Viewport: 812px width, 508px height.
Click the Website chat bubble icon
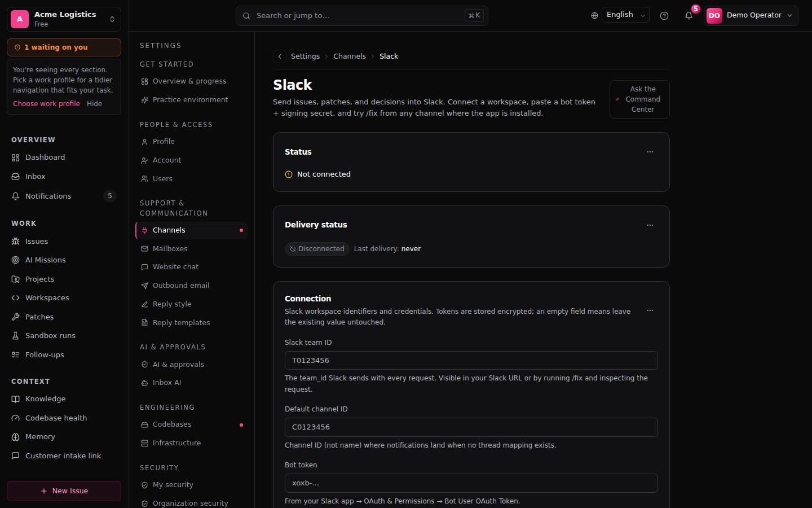(145, 267)
